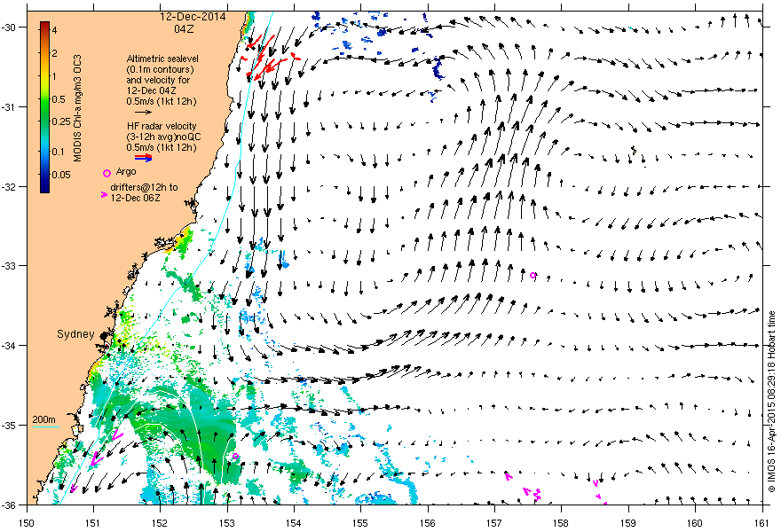Image resolution: width=781 pixels, height=532 pixels.
Task: Click the latitude label -31
Action: click(x=9, y=107)
